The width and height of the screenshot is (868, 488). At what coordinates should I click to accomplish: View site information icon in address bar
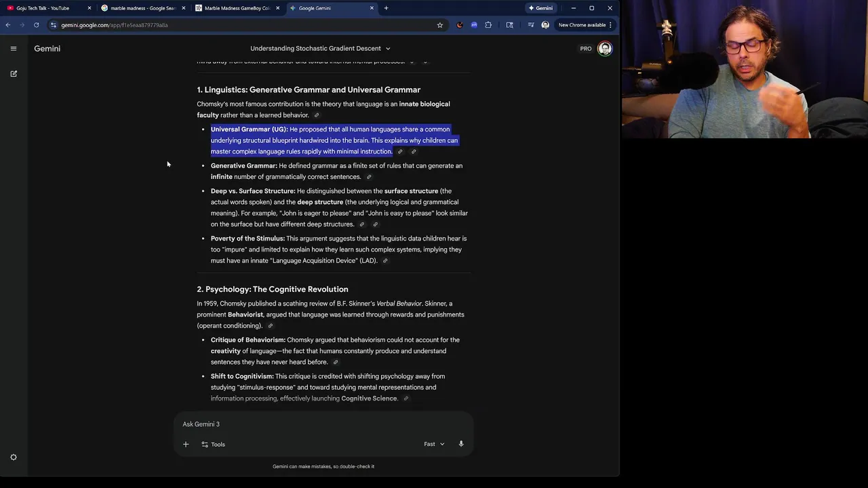point(54,25)
